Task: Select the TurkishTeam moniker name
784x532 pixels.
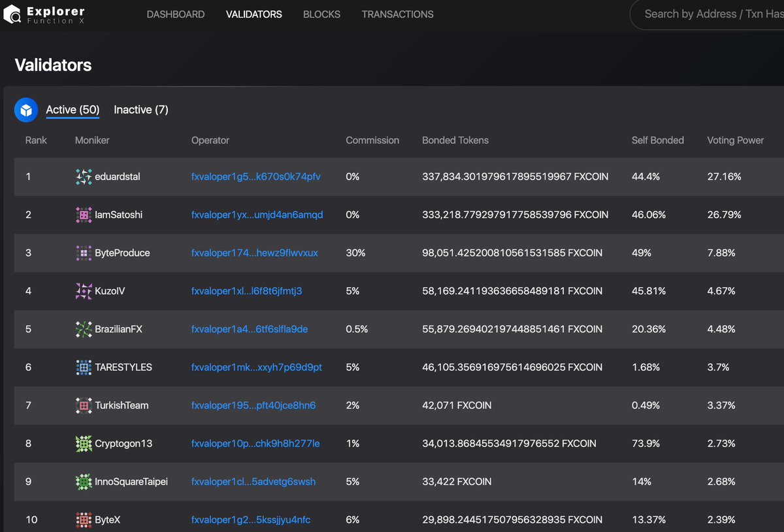Action: [122, 405]
